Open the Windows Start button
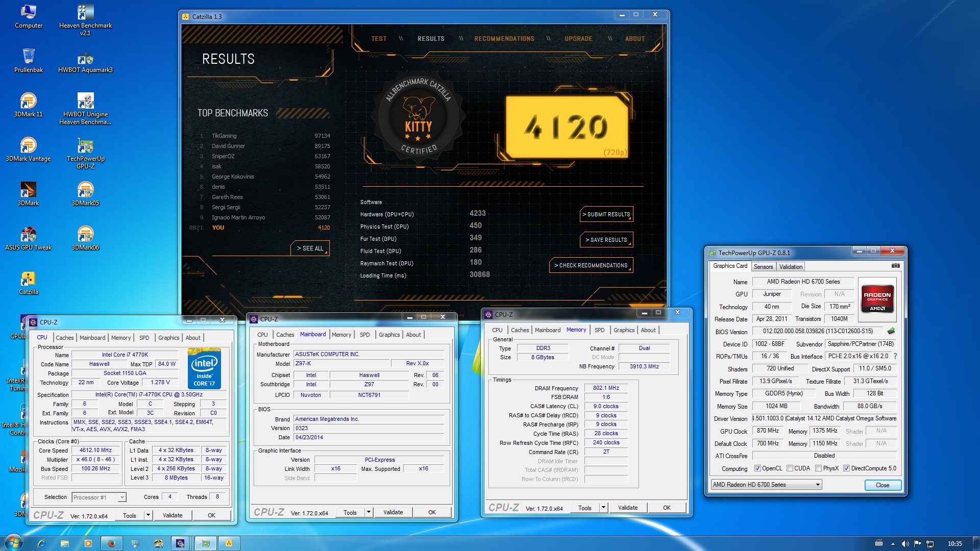Viewport: 980px width, 551px height. point(13,543)
